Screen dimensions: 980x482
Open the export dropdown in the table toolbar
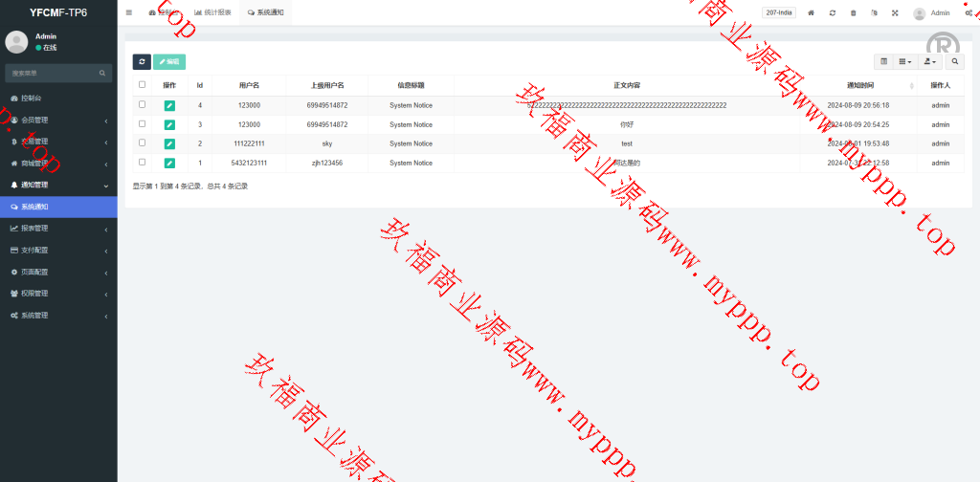[928, 61]
